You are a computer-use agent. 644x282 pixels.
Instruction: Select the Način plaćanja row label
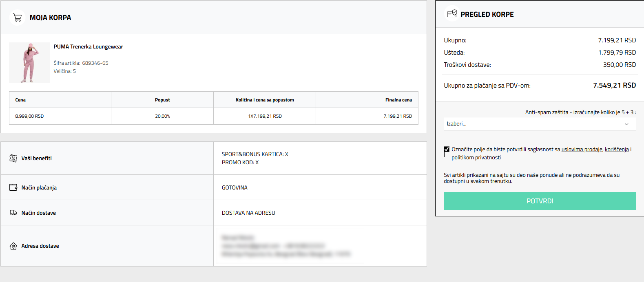(39, 187)
